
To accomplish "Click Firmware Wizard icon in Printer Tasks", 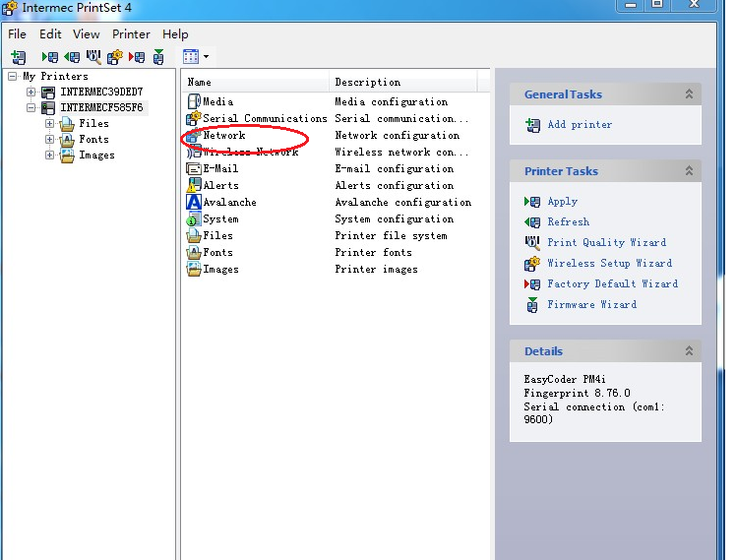I will pyautogui.click(x=532, y=305).
